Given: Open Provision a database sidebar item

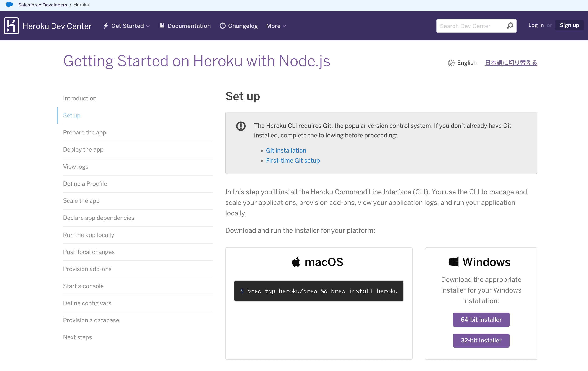Looking at the screenshot, I should pos(138,320).
